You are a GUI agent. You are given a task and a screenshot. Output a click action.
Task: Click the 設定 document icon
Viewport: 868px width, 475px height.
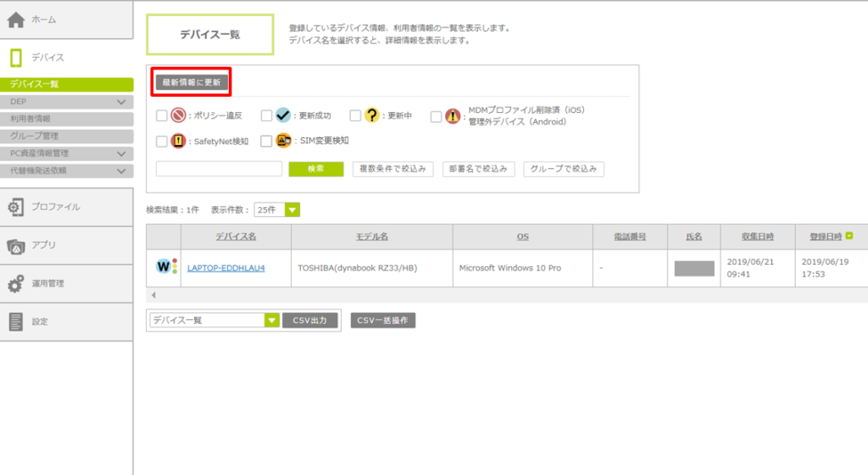point(15,321)
